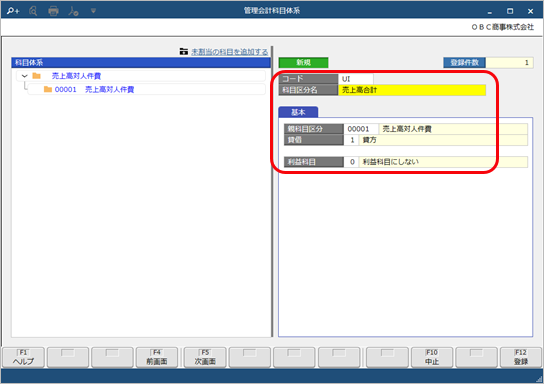
Task: Click the F5 次画面 button
Action: pos(205,357)
